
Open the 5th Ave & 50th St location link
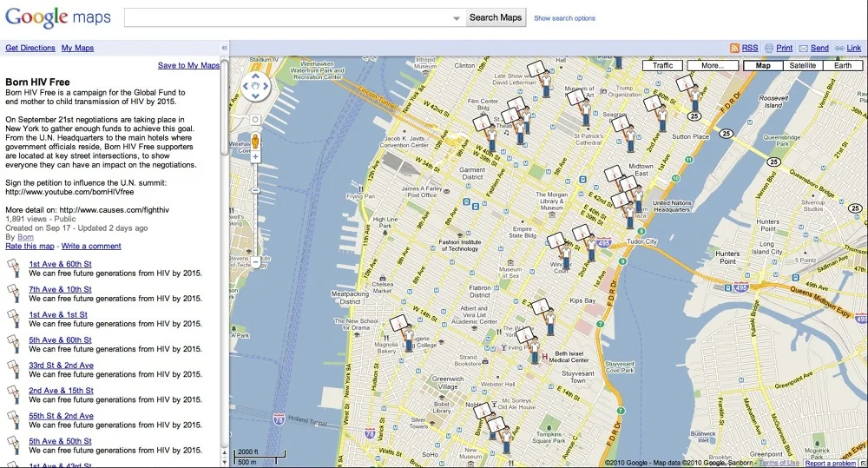(61, 441)
